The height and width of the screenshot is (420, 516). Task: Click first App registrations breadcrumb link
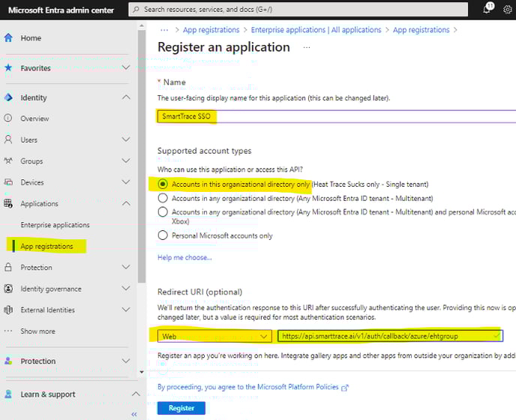(x=211, y=30)
